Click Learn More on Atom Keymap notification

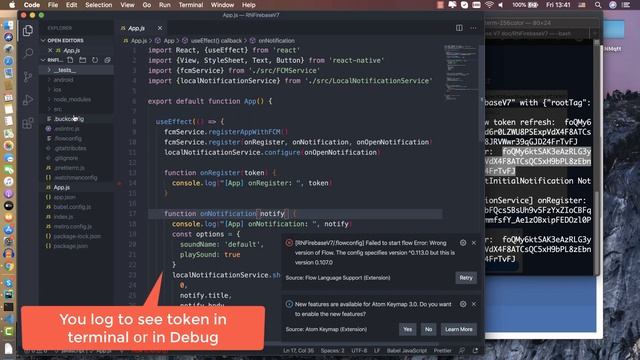click(x=459, y=329)
